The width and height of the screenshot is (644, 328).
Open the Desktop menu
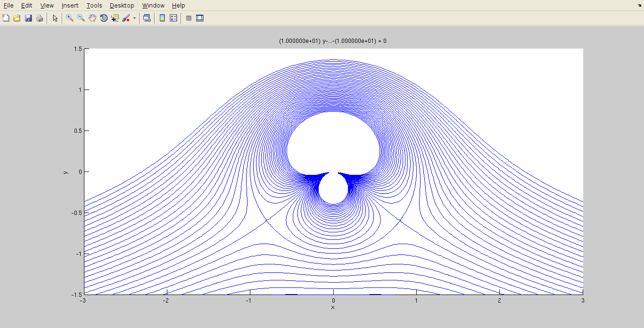(122, 6)
